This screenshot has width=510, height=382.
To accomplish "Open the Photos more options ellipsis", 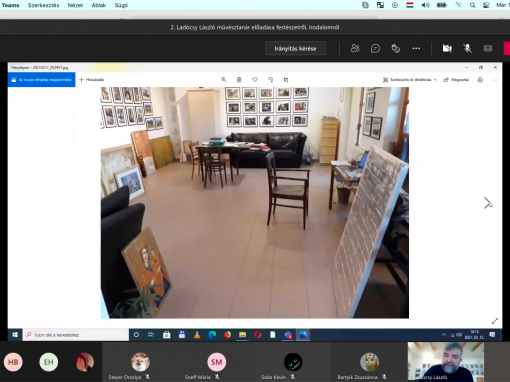I will tap(495, 80).
